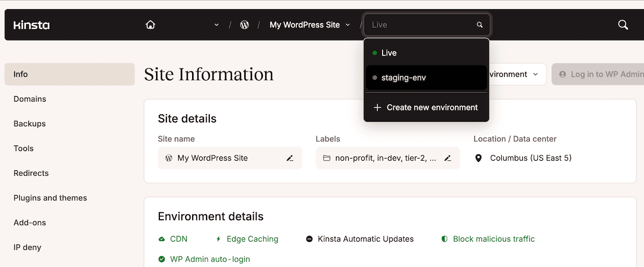Click Kinsta Automatic Updates text

[x=365, y=239]
